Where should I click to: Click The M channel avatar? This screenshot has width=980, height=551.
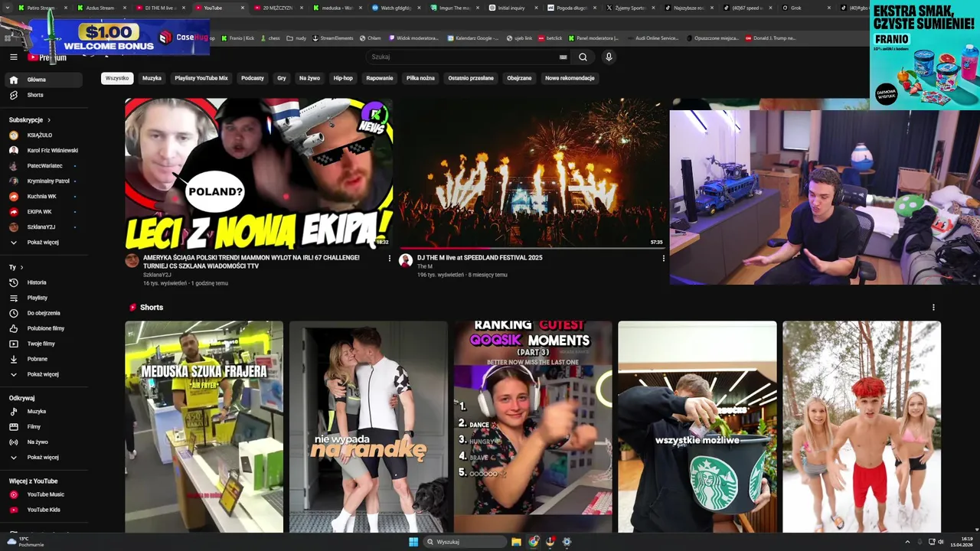[x=406, y=260]
